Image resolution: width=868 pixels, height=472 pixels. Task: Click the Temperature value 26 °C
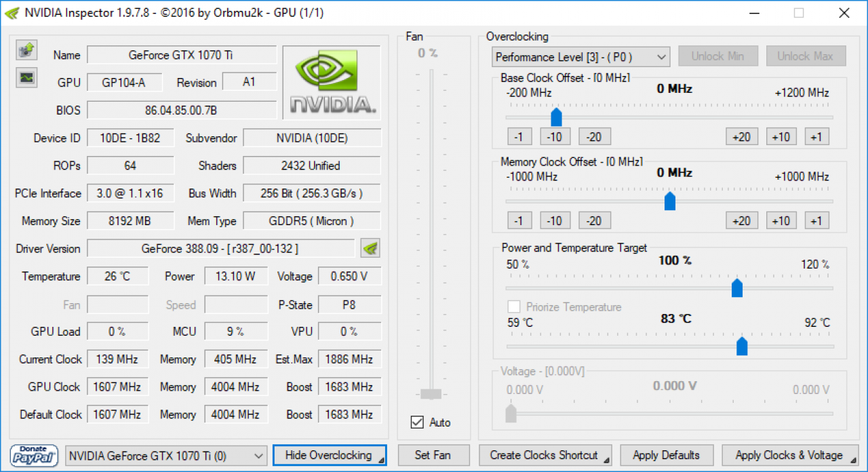117,276
